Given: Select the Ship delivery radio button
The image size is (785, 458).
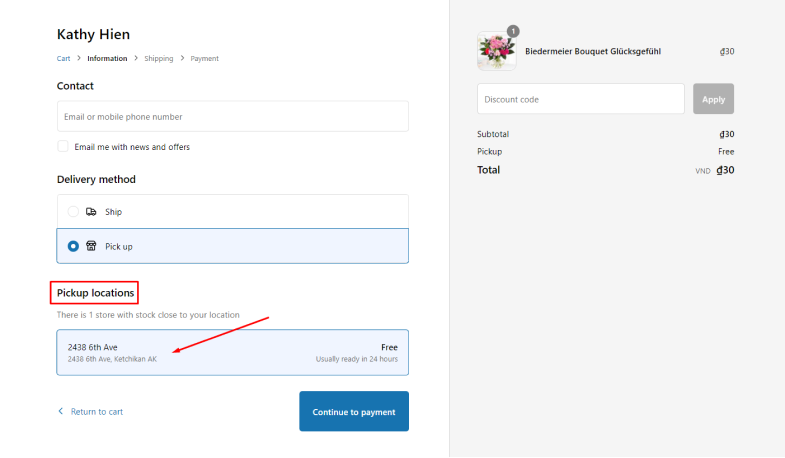Looking at the screenshot, I should click(x=73, y=212).
